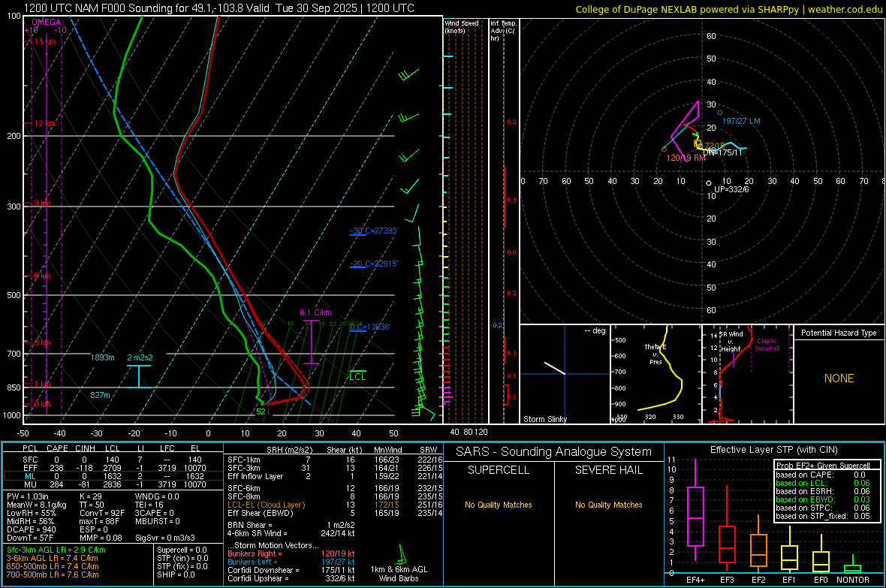886x588 pixels.
Task: Click the DN=175/11 hodograph vector label
Action: pos(723,152)
